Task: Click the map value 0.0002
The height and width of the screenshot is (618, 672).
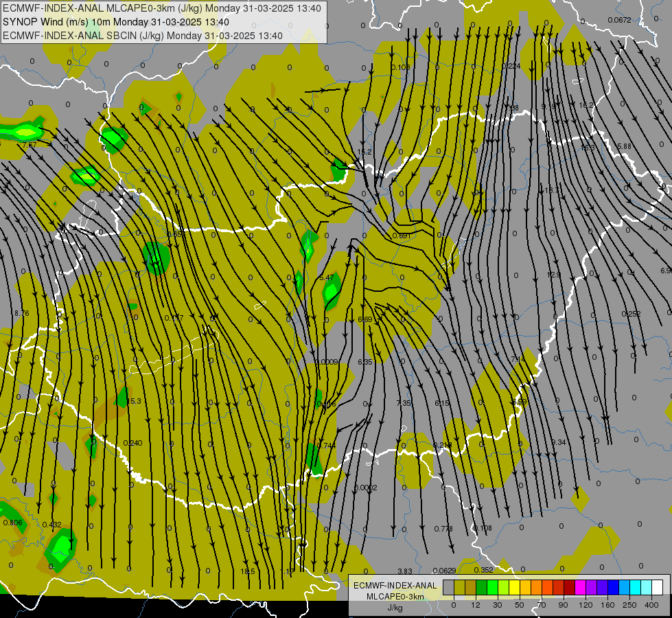Action: [x=366, y=488]
